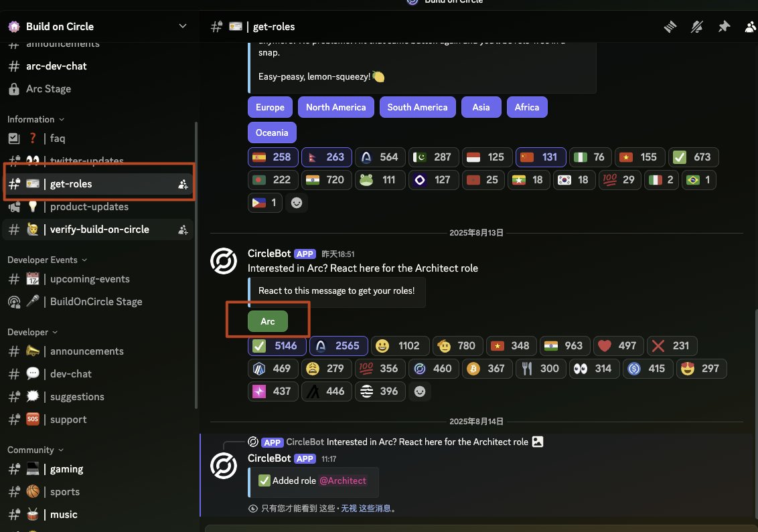The width and height of the screenshot is (758, 532).
Task: Collapse the Developer Events category
Action: (x=48, y=260)
